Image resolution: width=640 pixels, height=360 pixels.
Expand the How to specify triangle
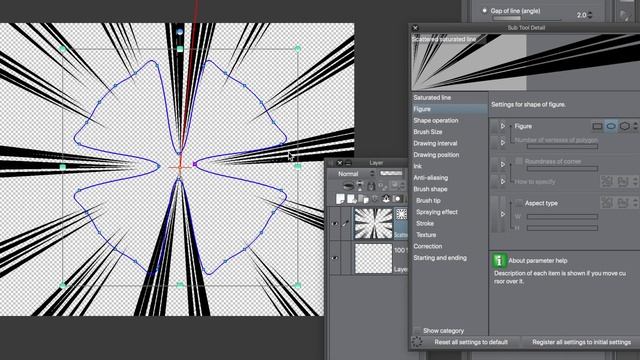tap(503, 181)
